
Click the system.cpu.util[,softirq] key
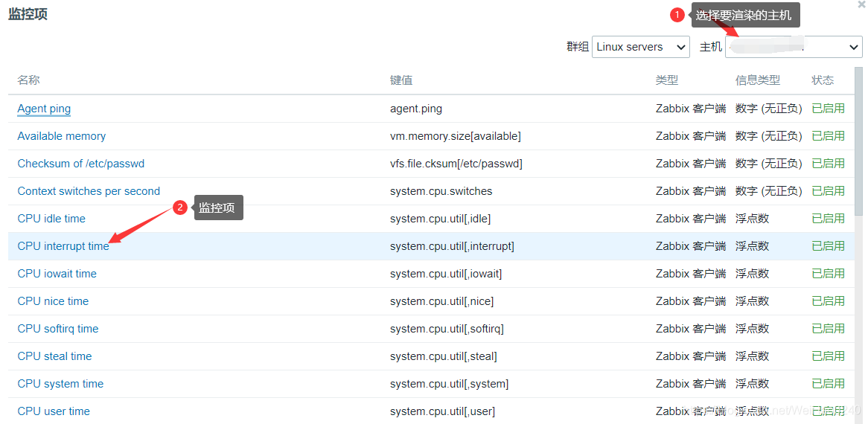(447, 328)
